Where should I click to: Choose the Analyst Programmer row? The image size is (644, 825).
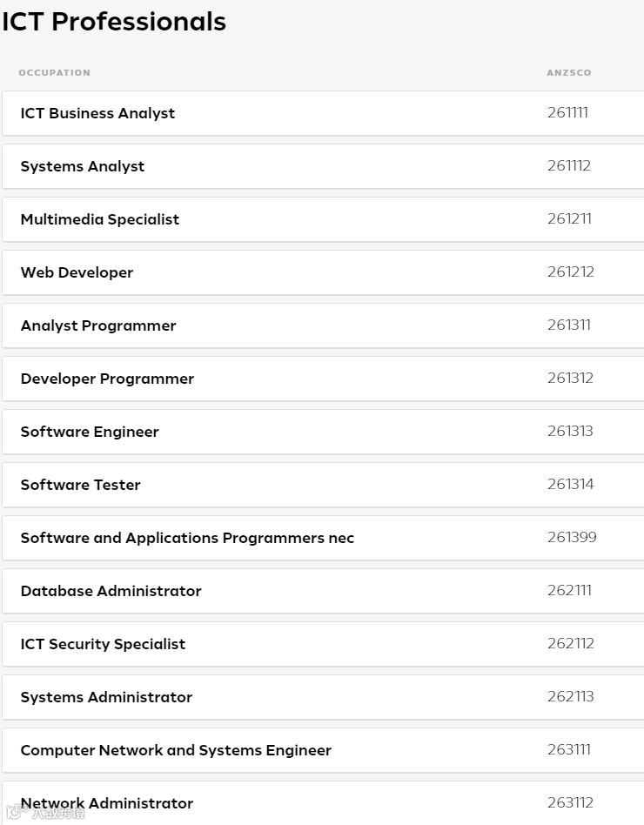98,325
